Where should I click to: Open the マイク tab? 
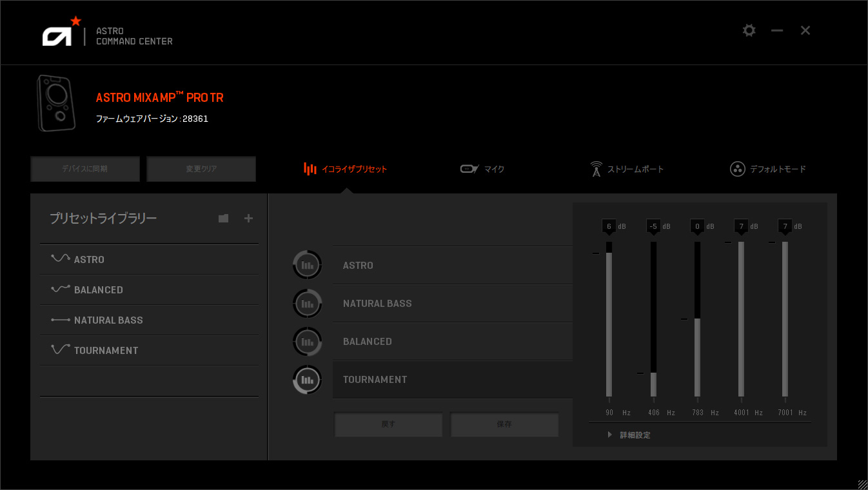click(x=482, y=169)
